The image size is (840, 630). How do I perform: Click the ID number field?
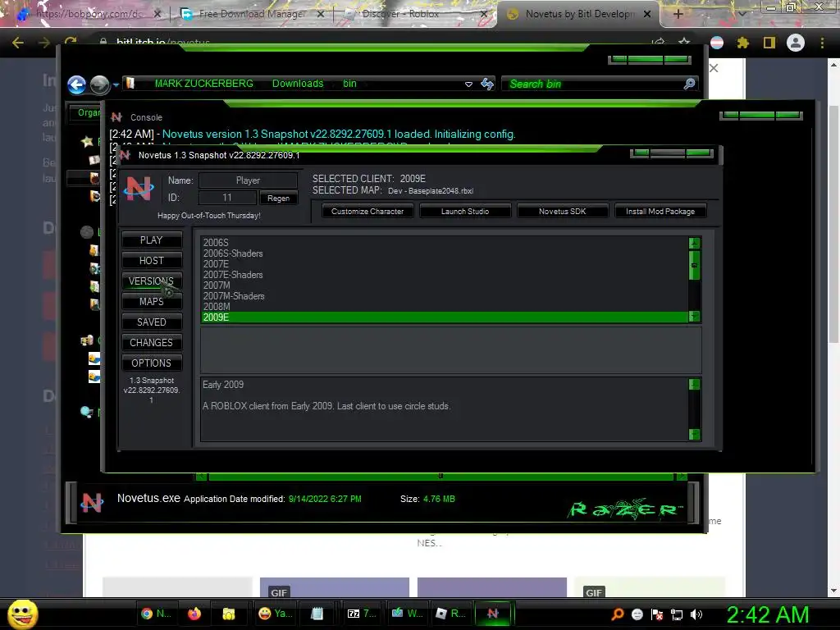click(x=227, y=198)
